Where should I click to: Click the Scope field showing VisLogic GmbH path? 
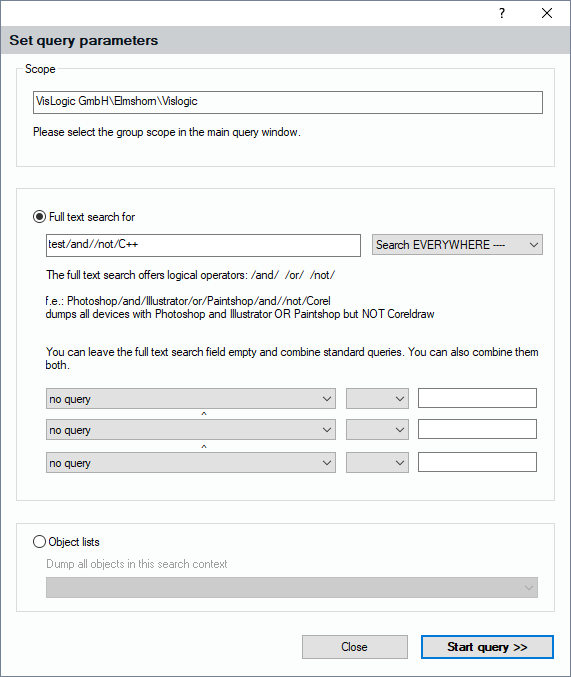pyautogui.click(x=288, y=102)
